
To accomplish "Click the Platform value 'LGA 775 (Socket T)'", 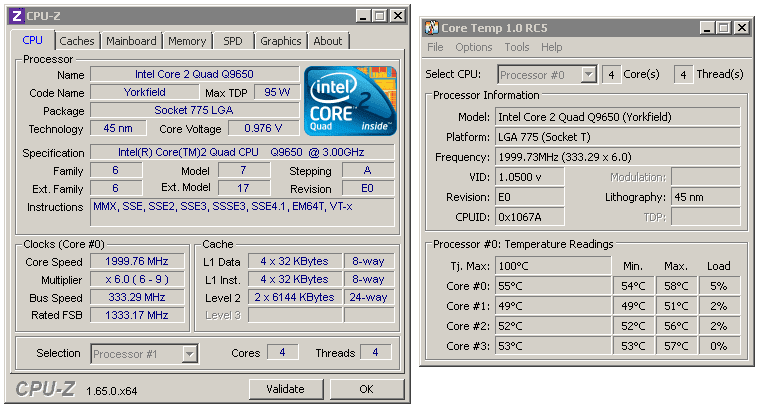I will pyautogui.click(x=618, y=137).
